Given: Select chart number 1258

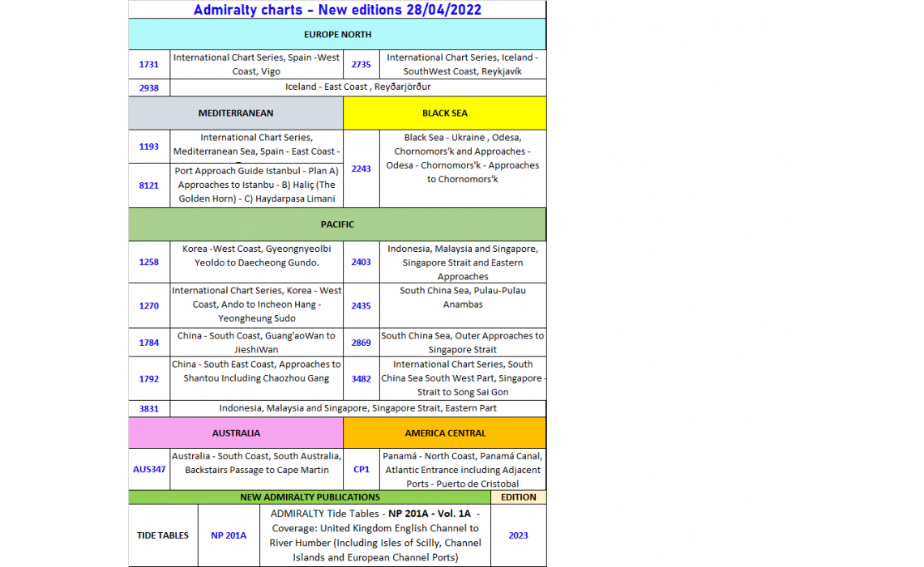Looking at the screenshot, I should (x=148, y=262).
